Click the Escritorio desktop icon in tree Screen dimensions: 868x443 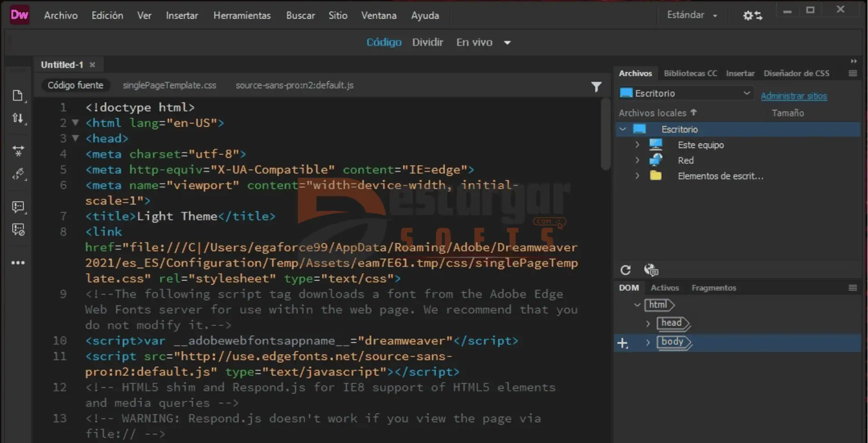pos(640,129)
